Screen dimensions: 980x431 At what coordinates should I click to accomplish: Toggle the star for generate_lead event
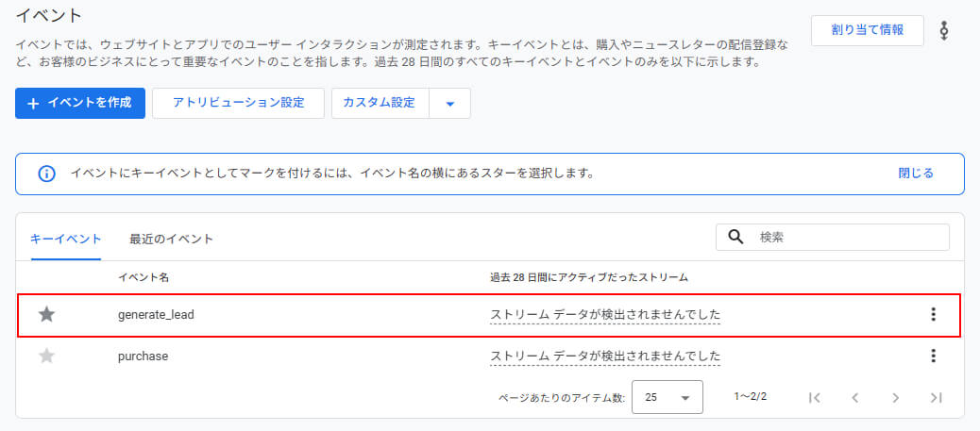pyautogui.click(x=46, y=314)
